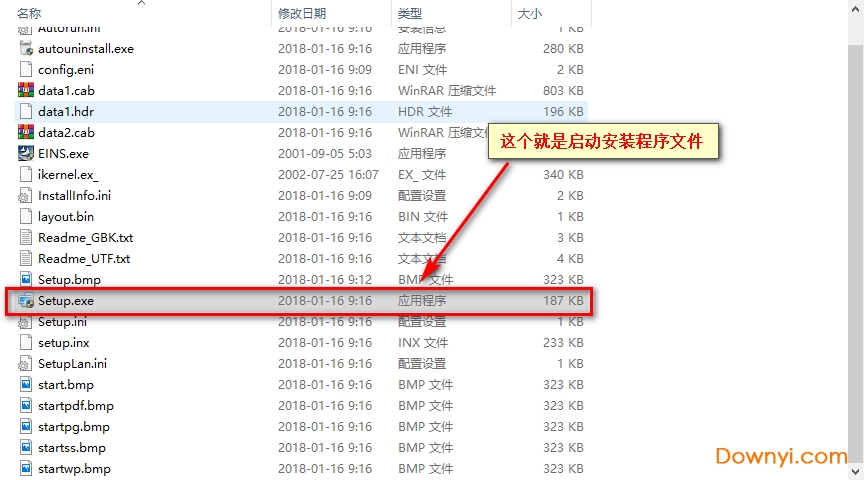Click the ikernel.ex_ file icon
Image resolution: width=864 pixels, height=480 pixels.
[26, 174]
